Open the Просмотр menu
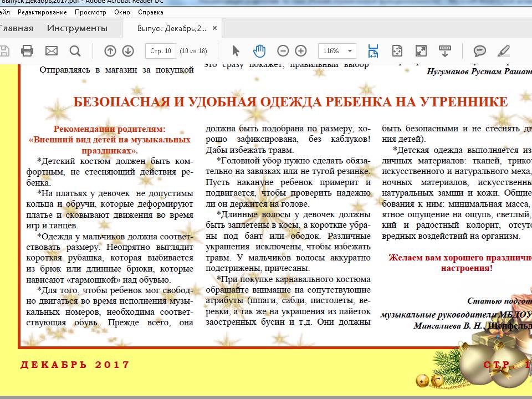This screenshot has width=532, height=399. tap(90, 12)
